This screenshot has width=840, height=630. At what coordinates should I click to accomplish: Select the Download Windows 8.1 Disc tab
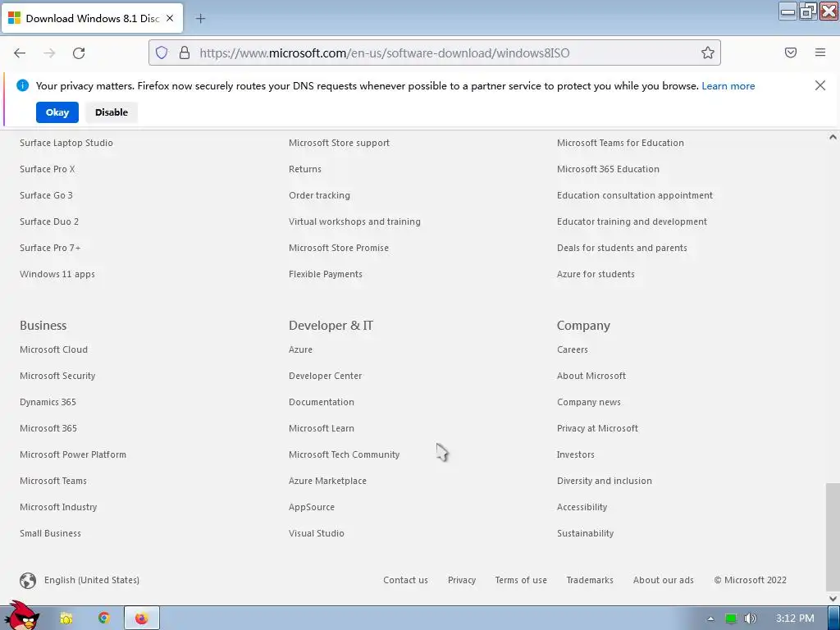(92, 18)
